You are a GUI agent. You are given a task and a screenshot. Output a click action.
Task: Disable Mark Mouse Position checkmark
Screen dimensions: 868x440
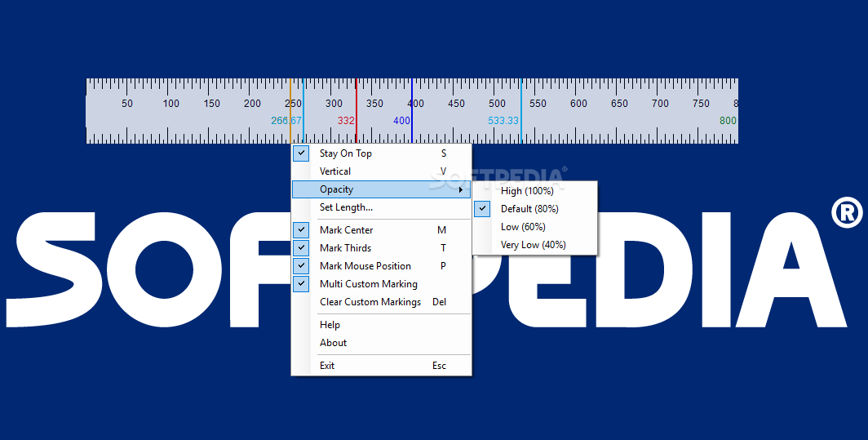pyautogui.click(x=301, y=266)
